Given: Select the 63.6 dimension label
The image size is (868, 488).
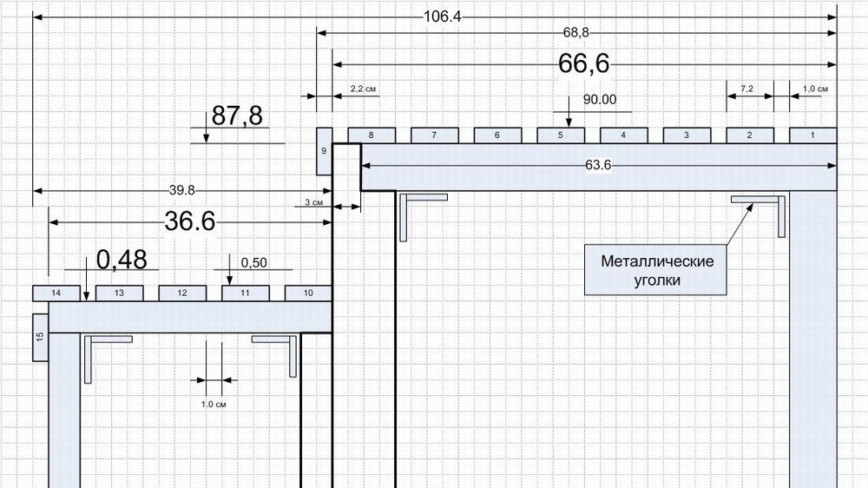Looking at the screenshot, I should pyautogui.click(x=598, y=165).
